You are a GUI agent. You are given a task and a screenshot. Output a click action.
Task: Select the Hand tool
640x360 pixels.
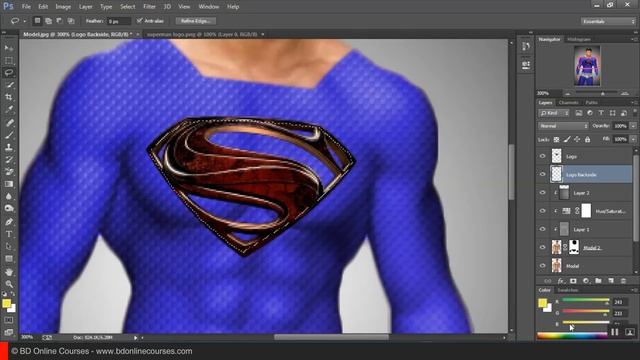tap(9, 272)
